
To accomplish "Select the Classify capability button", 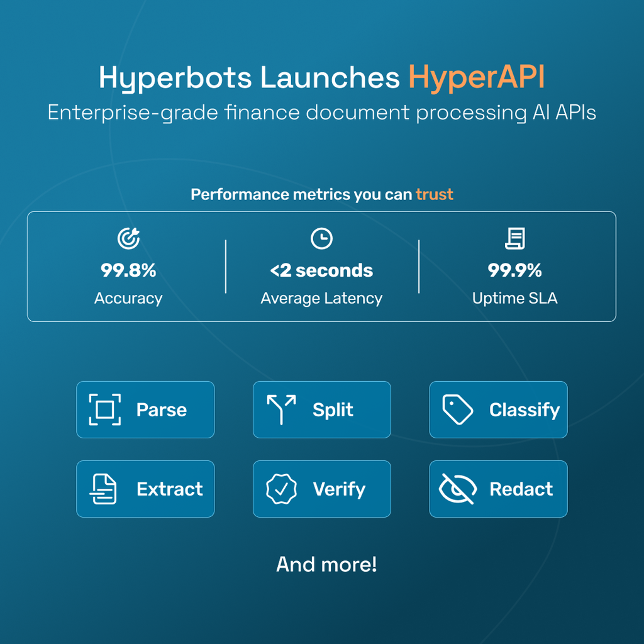I will (x=498, y=409).
